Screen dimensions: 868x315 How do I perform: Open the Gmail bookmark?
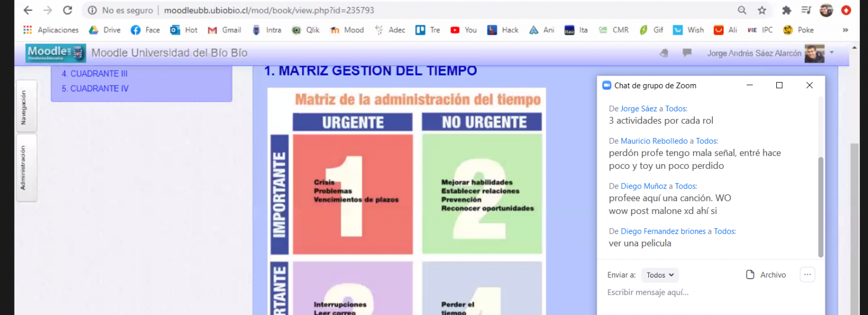(225, 30)
